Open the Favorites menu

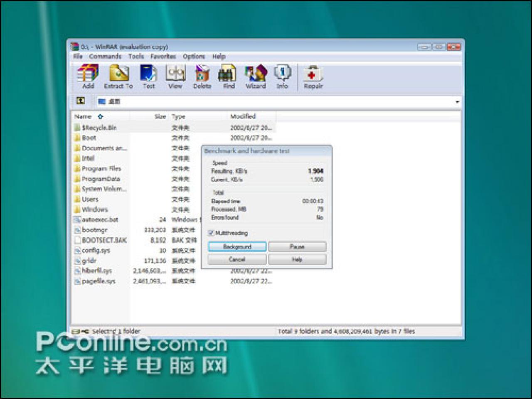163,56
